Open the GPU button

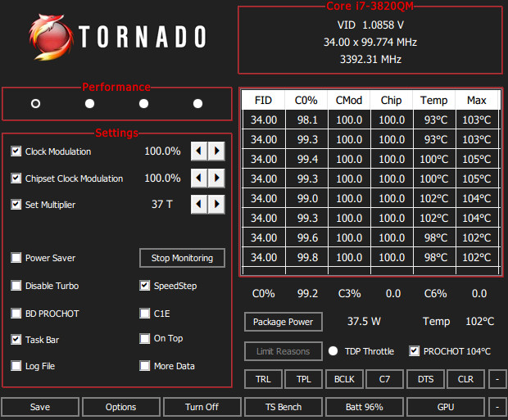tap(446, 407)
